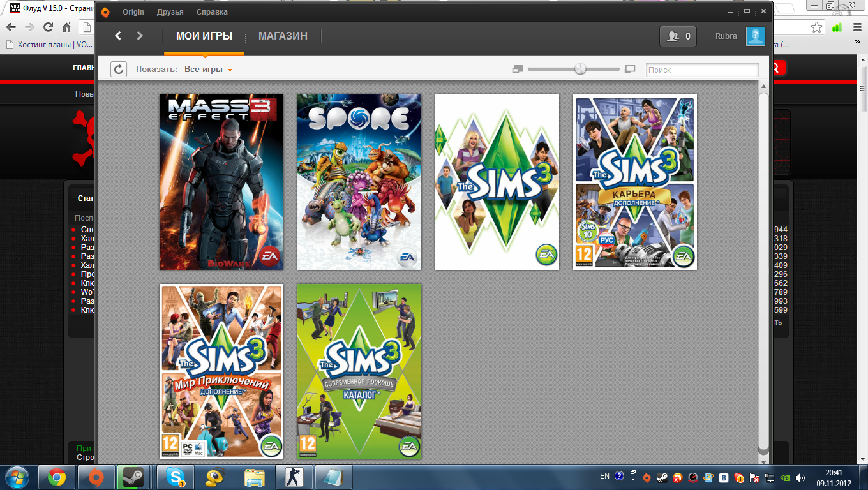Bookmark the page with Chrome's star icon

pyautogui.click(x=817, y=27)
